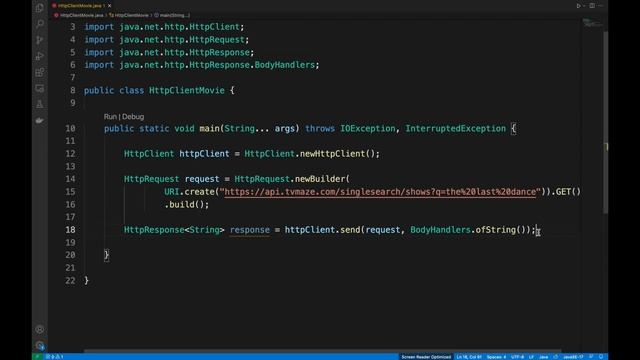The height and width of the screenshot is (360, 640).
Task: Click the HttpClientMovie class breadcrumb
Action: [131, 15]
